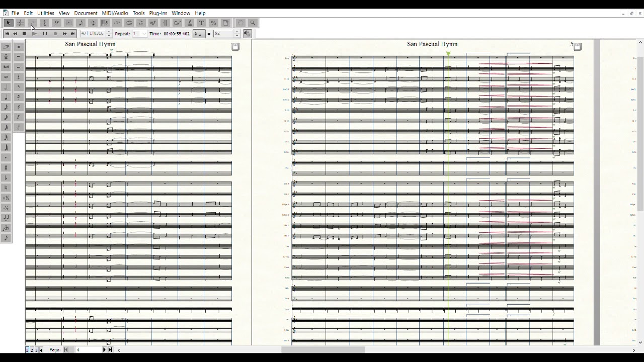This screenshot has width=644, height=362.
Task: Choose the whole rest in rests palette
Action: 19,57
